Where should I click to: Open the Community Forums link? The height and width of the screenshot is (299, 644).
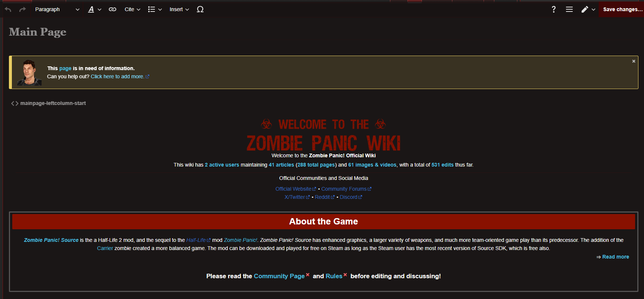344,189
